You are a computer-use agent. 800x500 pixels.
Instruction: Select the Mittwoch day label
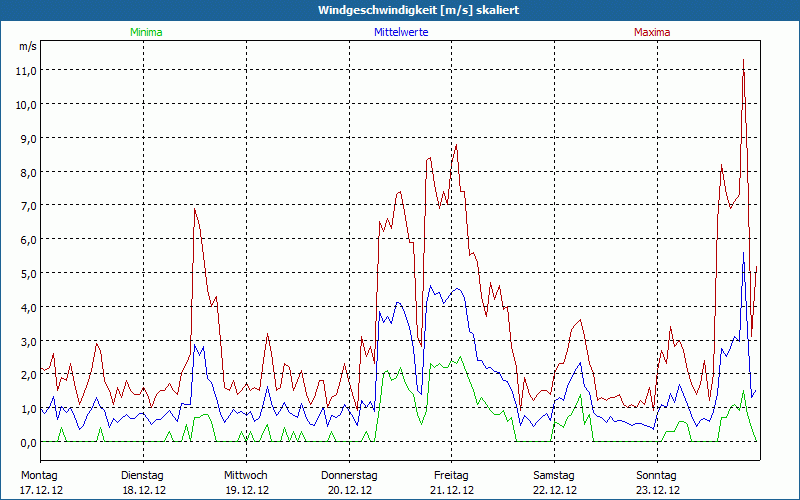tap(245, 475)
